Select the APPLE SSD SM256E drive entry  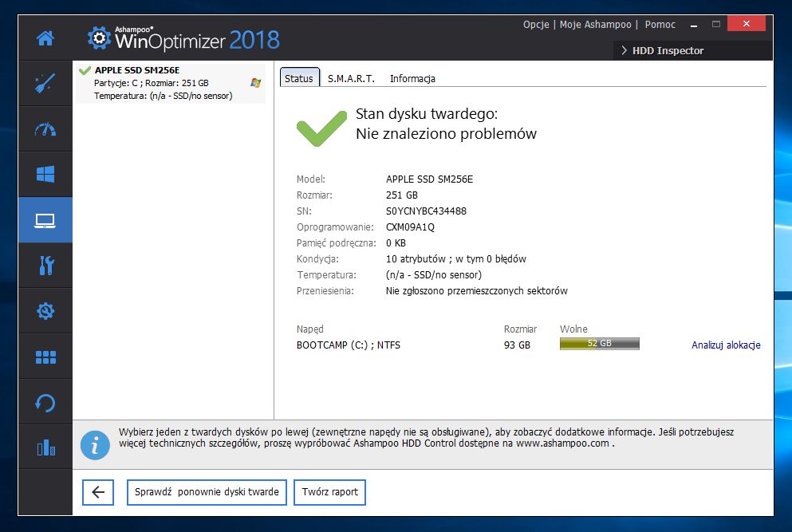pyautogui.click(x=171, y=83)
